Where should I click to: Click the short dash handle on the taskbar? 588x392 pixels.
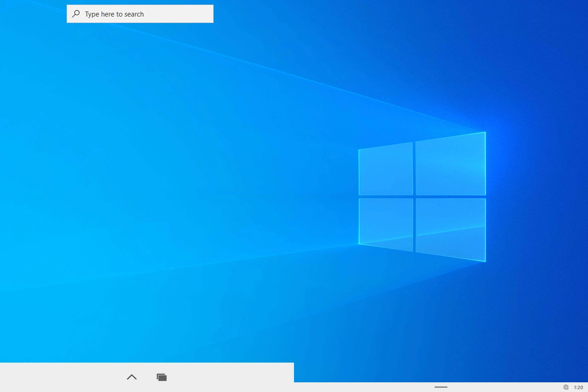point(441,387)
